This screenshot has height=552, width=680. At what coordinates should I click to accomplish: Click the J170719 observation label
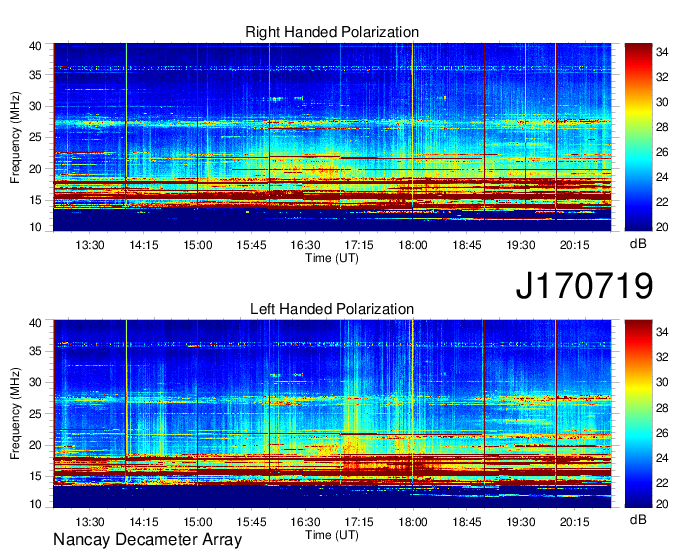point(584,286)
